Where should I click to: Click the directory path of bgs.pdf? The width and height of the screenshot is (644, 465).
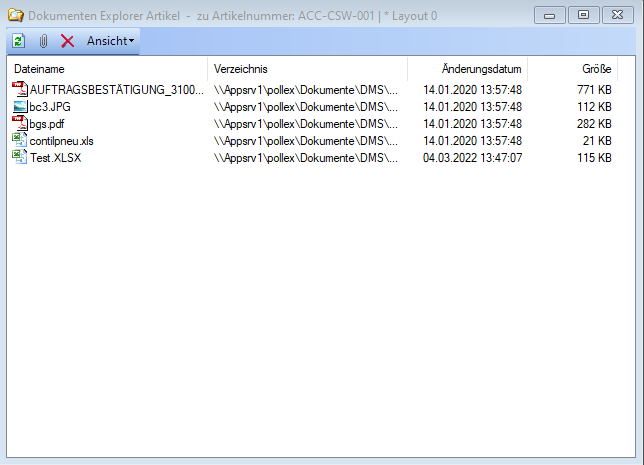pyautogui.click(x=306, y=124)
